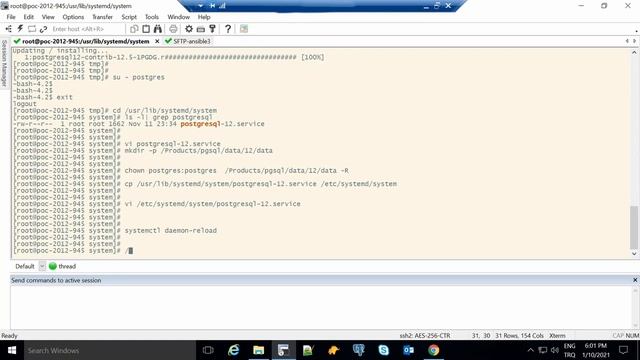
Task: Open Session Options gear icon
Action: (189, 29)
